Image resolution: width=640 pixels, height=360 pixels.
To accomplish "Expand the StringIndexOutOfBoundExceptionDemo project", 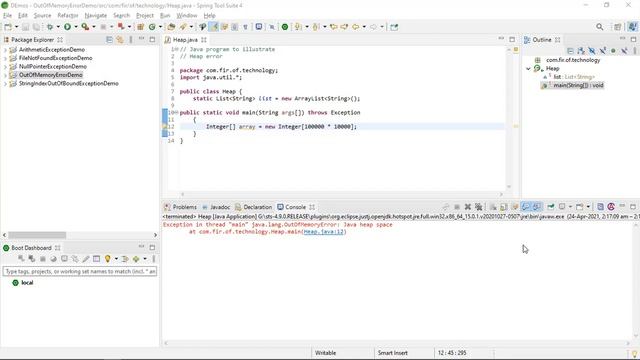I will point(5,84).
